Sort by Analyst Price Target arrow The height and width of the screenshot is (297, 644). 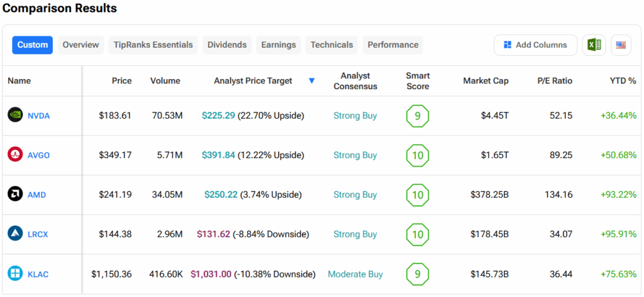[x=312, y=81]
